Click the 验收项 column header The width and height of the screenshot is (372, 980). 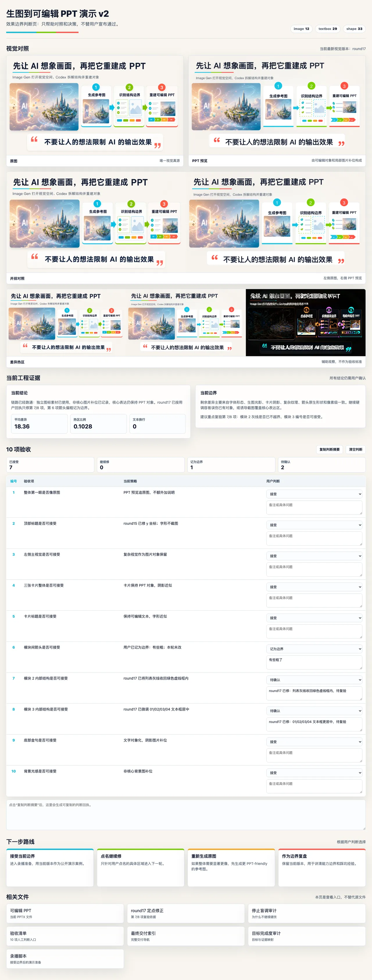coord(29,481)
